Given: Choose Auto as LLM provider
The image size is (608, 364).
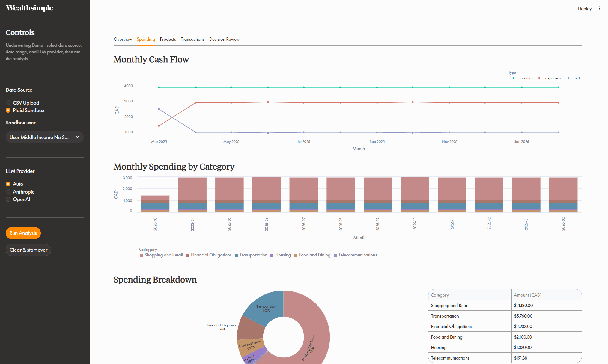Looking at the screenshot, I should 14,184.
